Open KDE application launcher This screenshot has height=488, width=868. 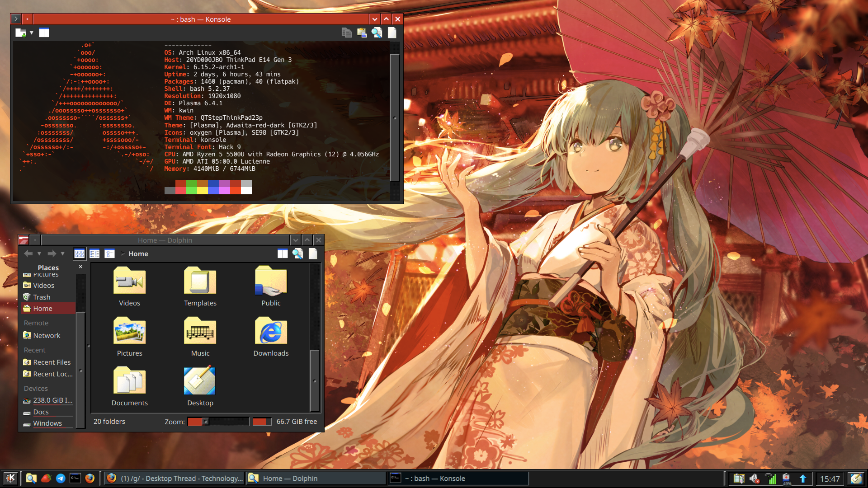(10, 478)
